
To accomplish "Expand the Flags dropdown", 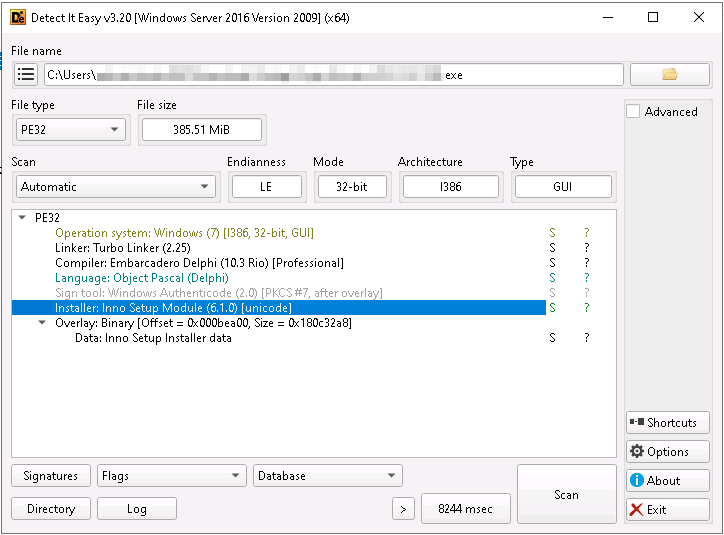I will coord(171,476).
